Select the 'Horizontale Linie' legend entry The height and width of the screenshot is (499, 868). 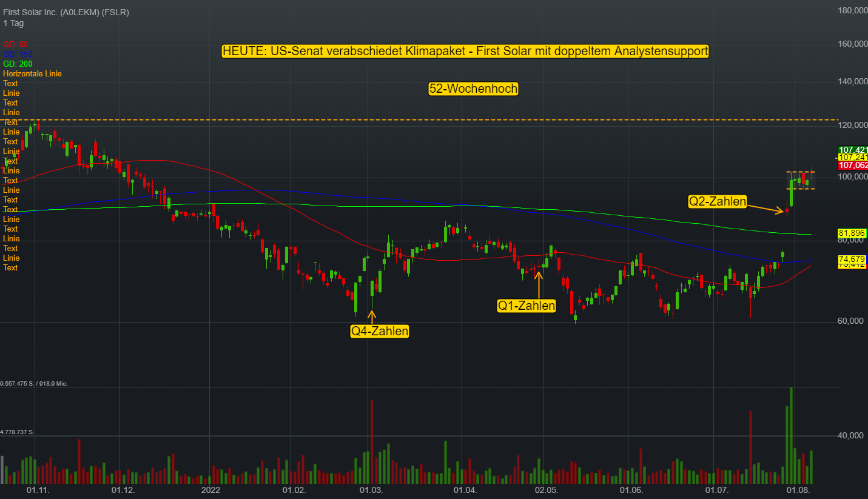pos(32,73)
